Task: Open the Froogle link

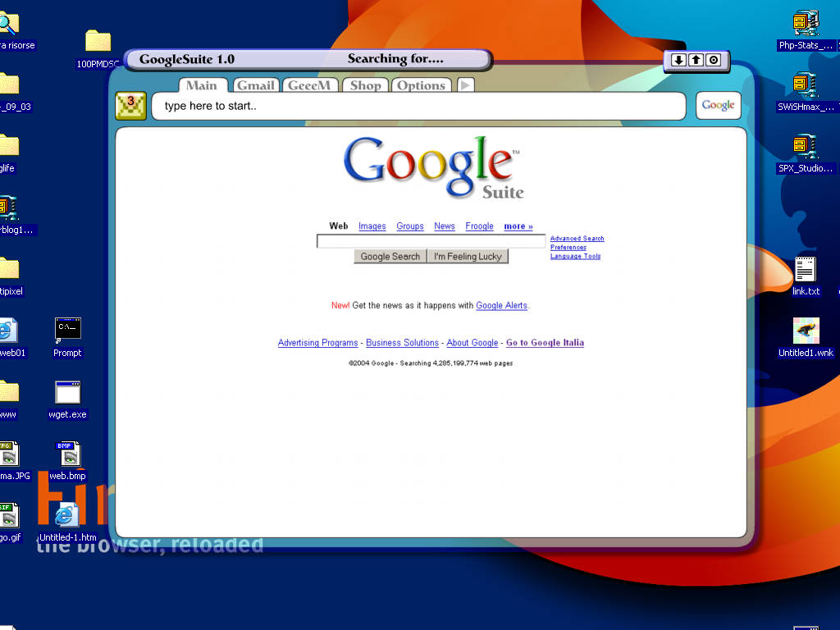Action: [x=479, y=226]
